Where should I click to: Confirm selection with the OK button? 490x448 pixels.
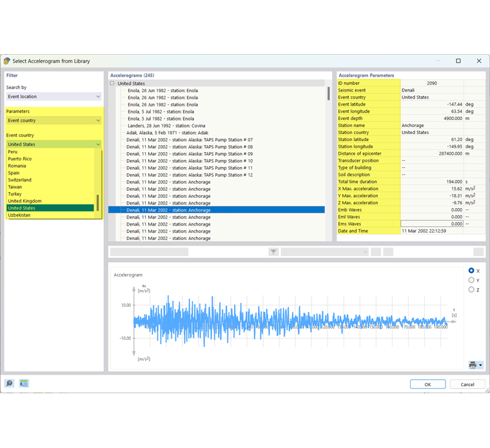click(x=428, y=384)
